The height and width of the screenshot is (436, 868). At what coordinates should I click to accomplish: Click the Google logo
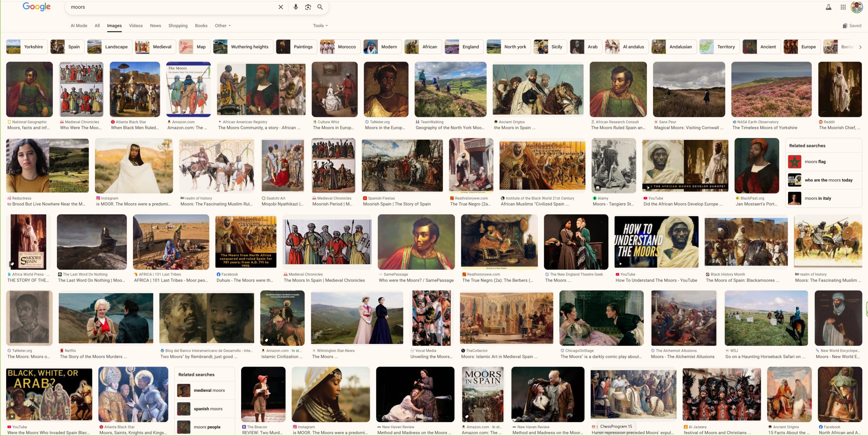tap(37, 7)
